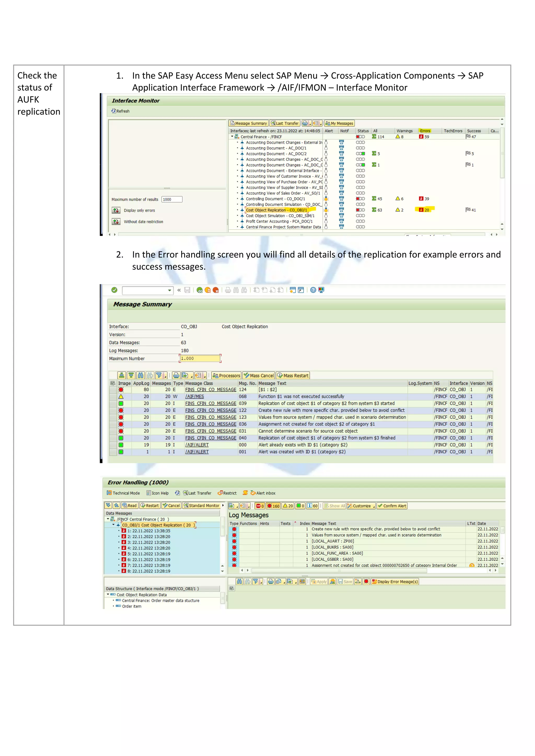Select the row selector for message 068
535x756 pixels.
point(113,397)
